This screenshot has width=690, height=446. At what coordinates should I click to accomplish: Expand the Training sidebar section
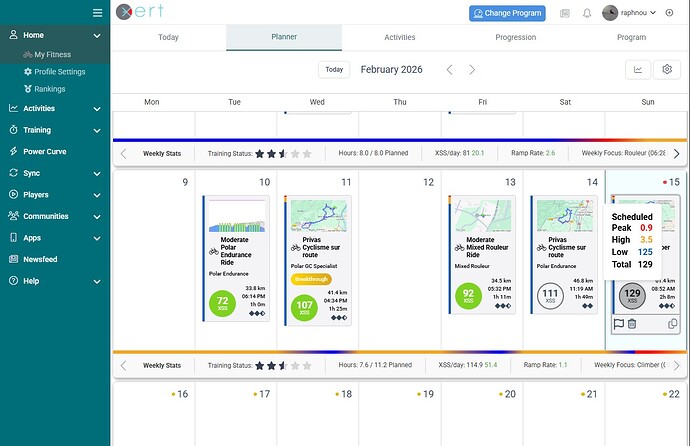(x=97, y=130)
